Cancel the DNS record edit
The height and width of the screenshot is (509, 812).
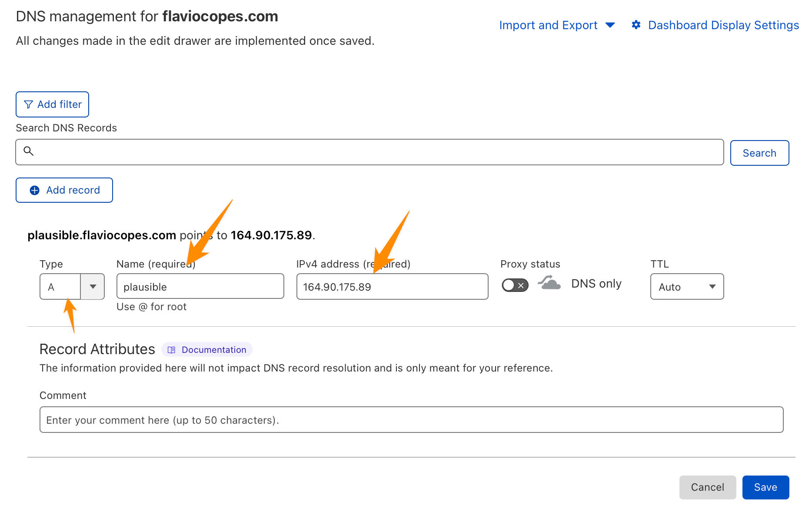point(707,487)
